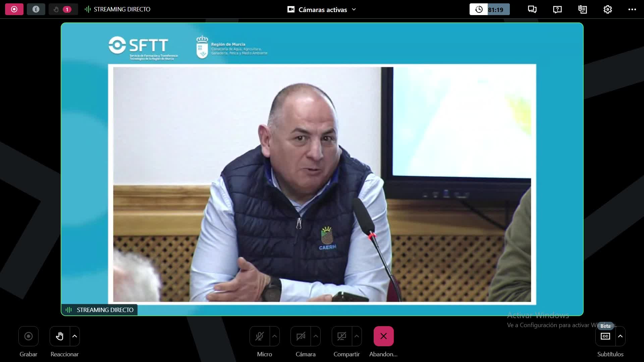The image size is (644, 362).
Task: Expand the Reaccionar options chevron
Action: 75,336
